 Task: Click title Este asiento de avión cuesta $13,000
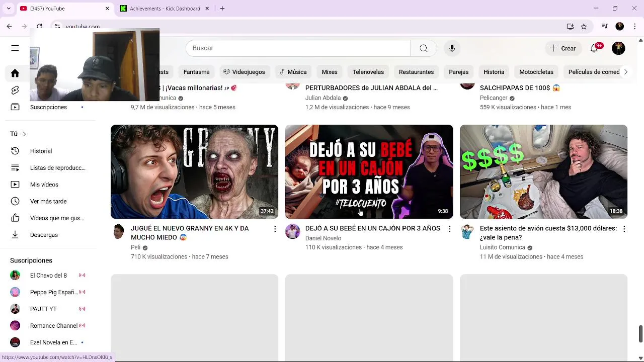click(x=548, y=233)
